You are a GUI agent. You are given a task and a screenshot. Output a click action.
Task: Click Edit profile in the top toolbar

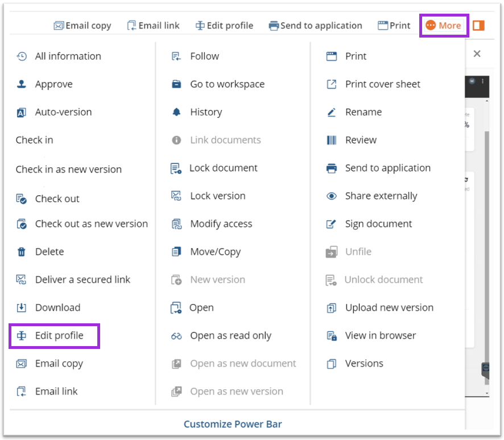coord(224,26)
